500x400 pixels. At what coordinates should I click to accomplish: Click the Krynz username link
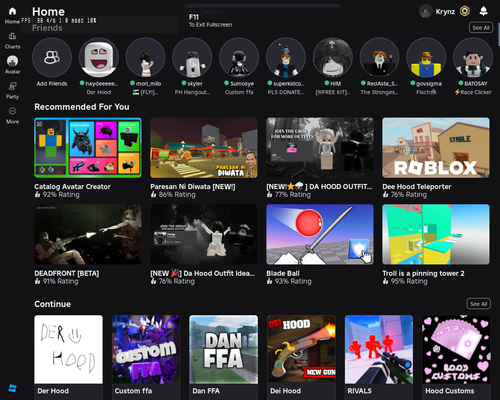tap(445, 12)
